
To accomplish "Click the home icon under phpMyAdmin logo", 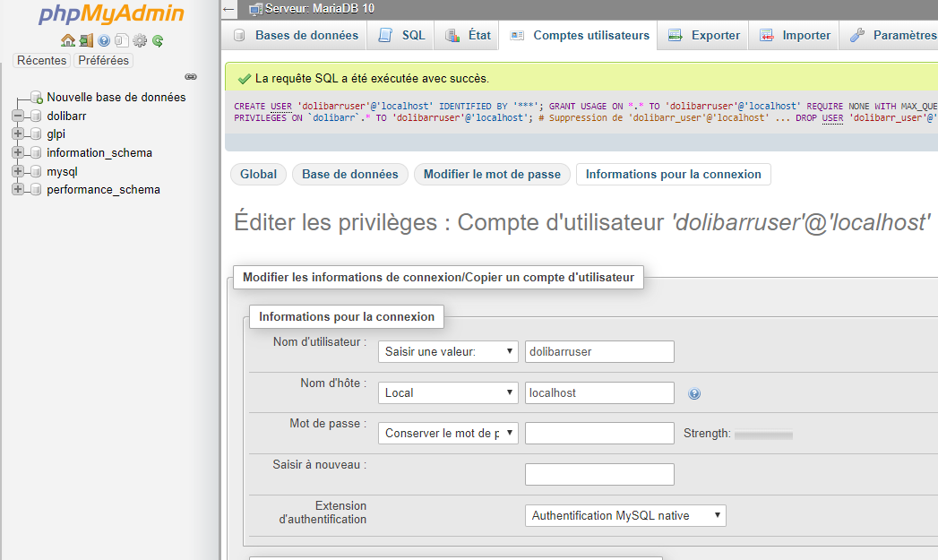I will (x=67, y=40).
